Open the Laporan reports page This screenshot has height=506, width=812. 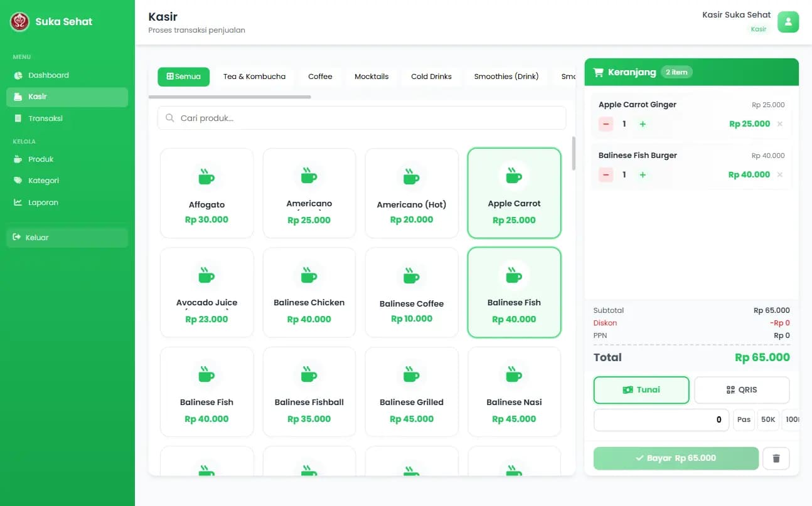pyautogui.click(x=43, y=203)
